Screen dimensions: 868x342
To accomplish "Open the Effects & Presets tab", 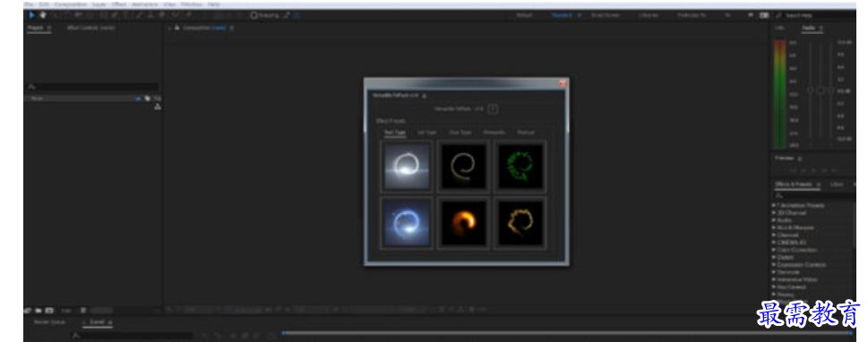I will point(794,184).
